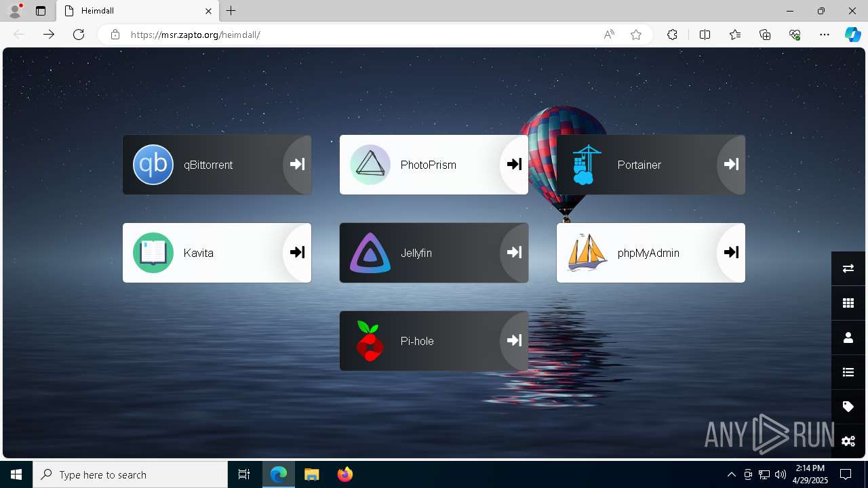Screen dimensions: 868x488
Task: Click the Jellyfin tile label
Action: click(x=416, y=253)
